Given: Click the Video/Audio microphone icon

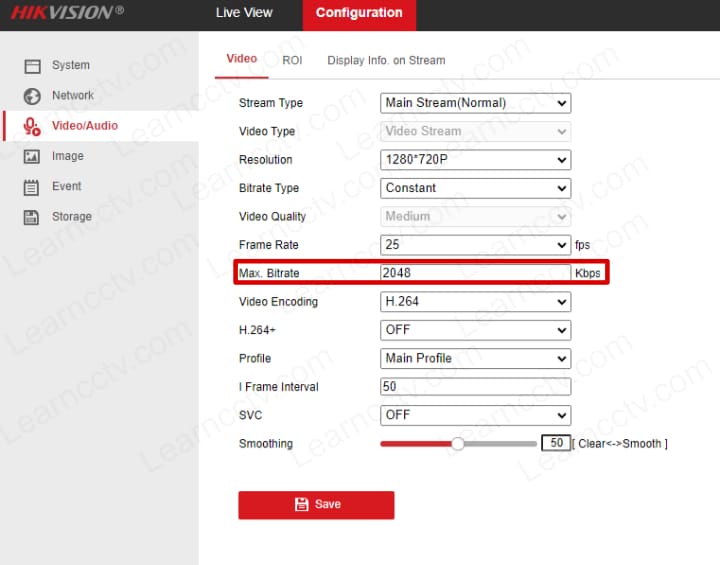Looking at the screenshot, I should [x=32, y=126].
